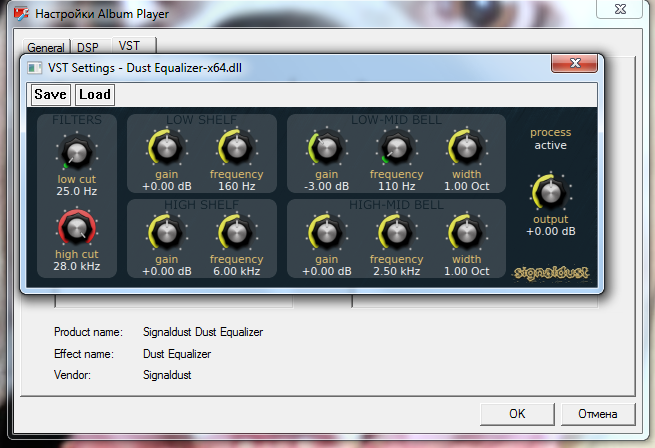Click the Album Player title bar icon
This screenshot has width=655, height=448.
[21, 13]
